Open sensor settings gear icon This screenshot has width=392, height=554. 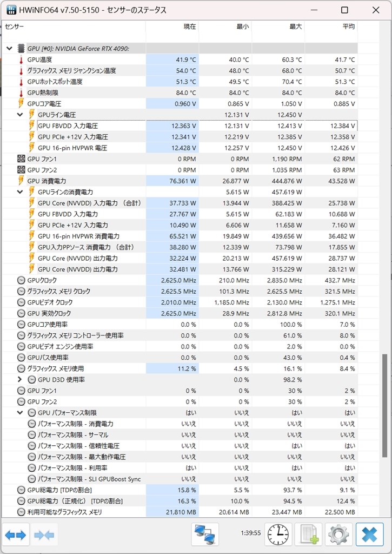coord(338,535)
